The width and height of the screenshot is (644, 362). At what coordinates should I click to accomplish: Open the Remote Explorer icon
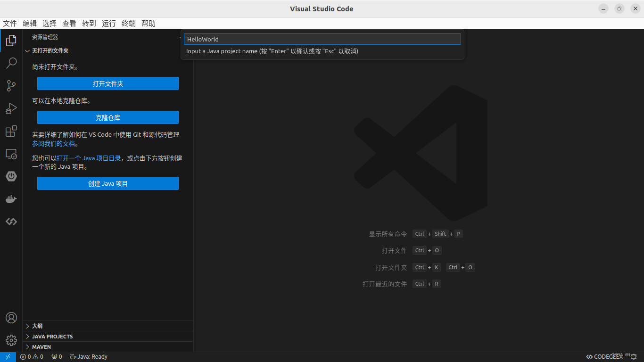(x=11, y=154)
